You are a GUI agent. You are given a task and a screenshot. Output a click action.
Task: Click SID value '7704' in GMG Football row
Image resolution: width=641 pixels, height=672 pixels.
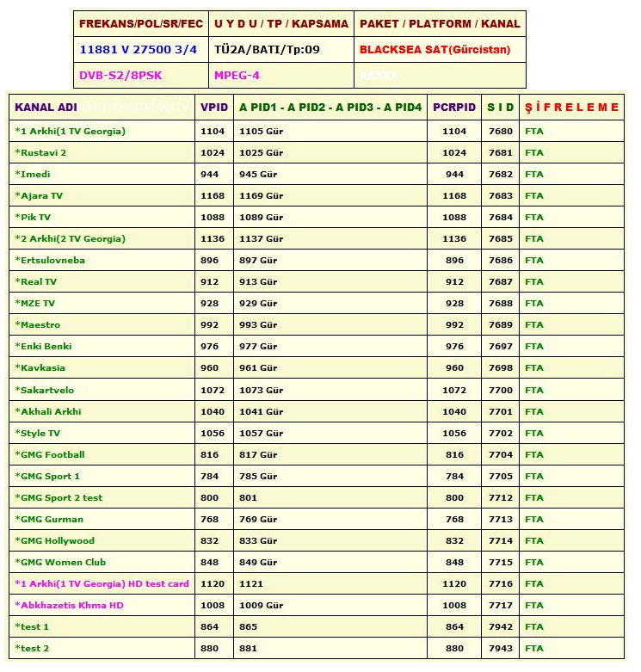point(501,454)
